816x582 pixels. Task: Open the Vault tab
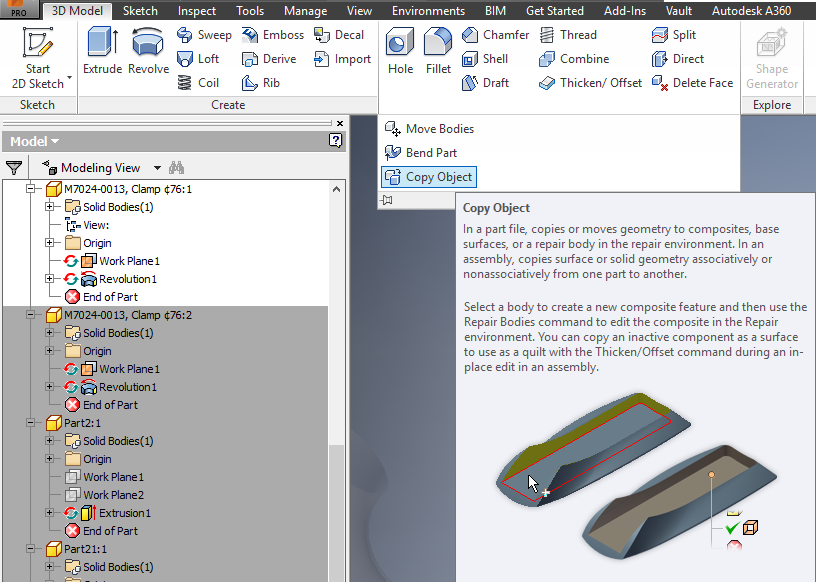click(x=679, y=10)
